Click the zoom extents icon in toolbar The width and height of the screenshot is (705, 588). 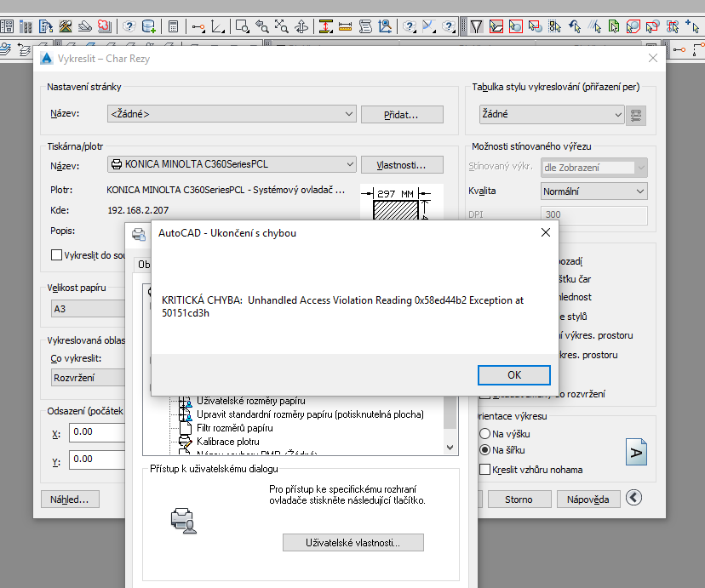coord(282,26)
